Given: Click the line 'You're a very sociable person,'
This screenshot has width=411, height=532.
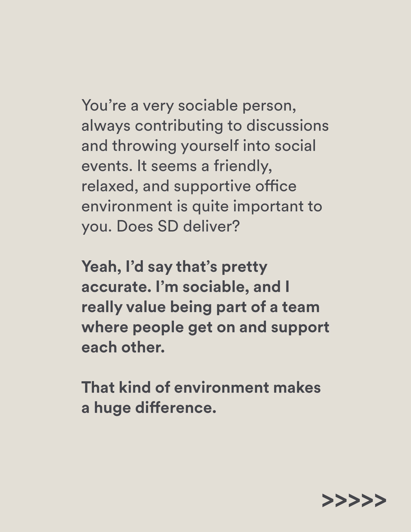Looking at the screenshot, I should [x=189, y=106].
